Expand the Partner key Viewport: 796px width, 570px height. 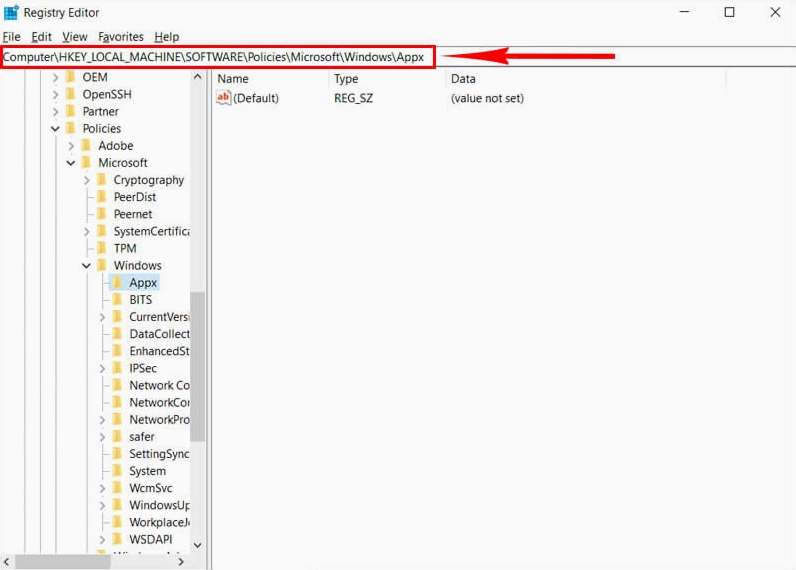pyautogui.click(x=55, y=112)
